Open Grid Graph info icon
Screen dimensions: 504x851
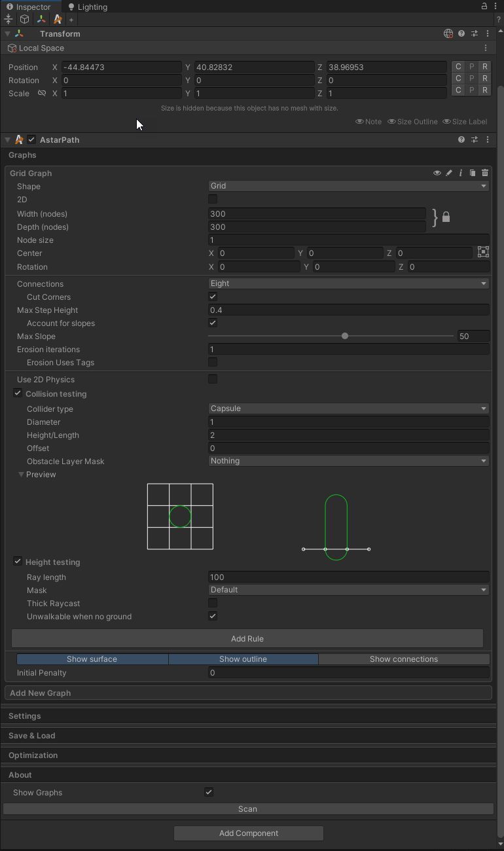click(x=461, y=173)
